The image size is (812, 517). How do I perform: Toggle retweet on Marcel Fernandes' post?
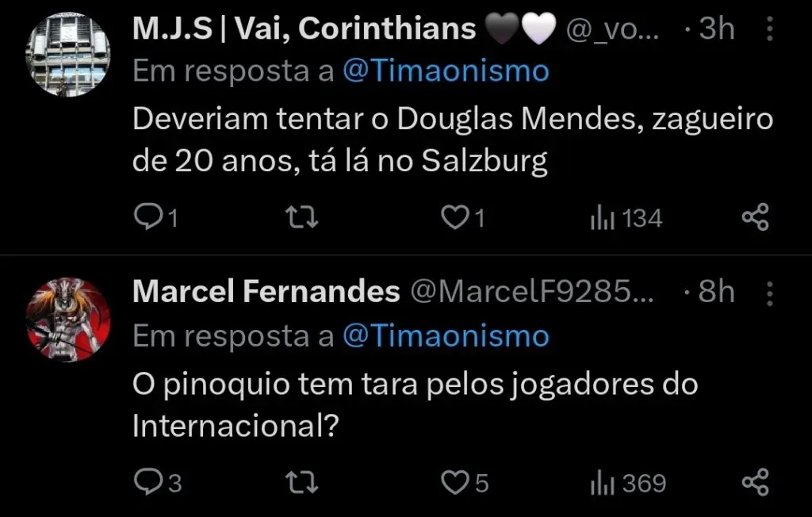click(302, 481)
